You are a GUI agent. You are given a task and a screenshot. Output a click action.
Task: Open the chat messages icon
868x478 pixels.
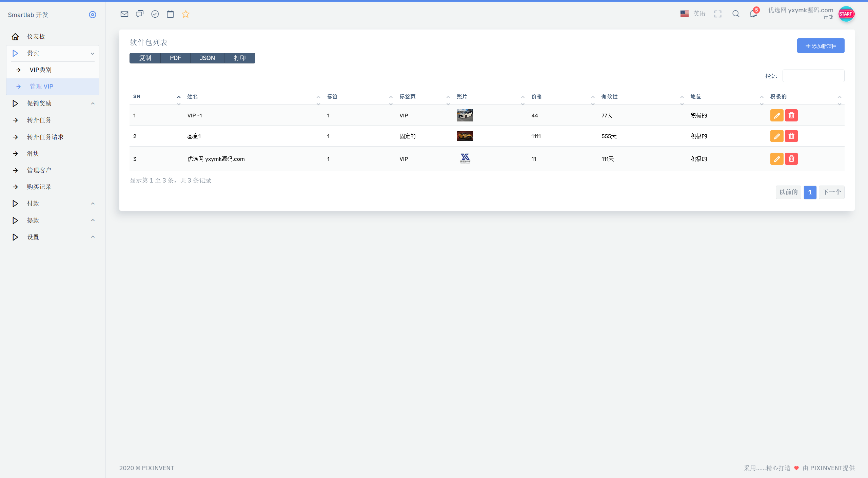click(139, 14)
